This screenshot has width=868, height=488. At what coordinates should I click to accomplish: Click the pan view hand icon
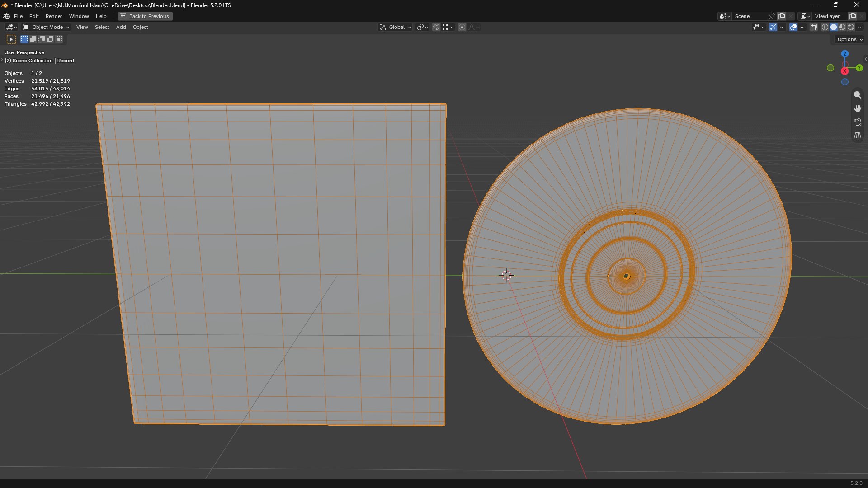(858, 108)
